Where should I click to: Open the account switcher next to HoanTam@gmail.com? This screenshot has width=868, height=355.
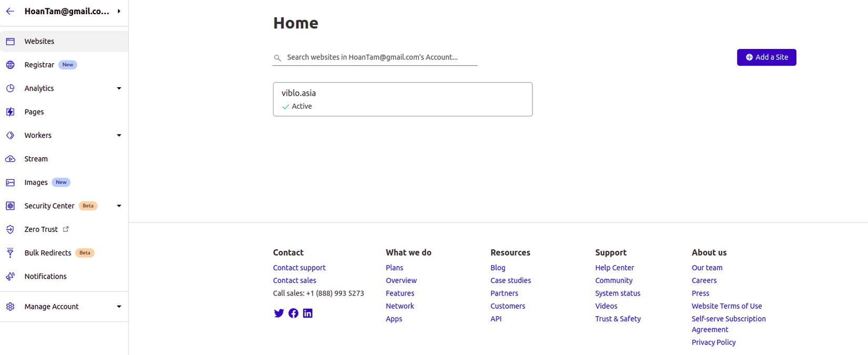(x=119, y=11)
